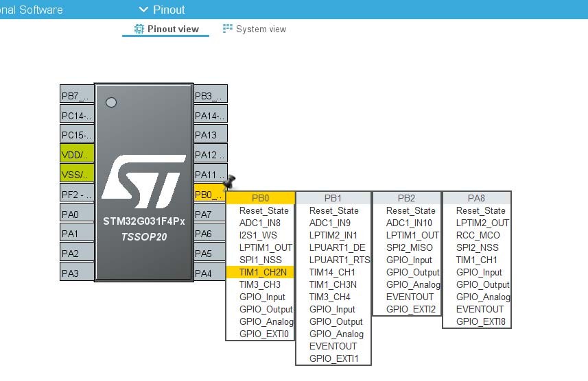The width and height of the screenshot is (588, 381).
Task: Click the System view grid icon
Action: pyautogui.click(x=227, y=29)
